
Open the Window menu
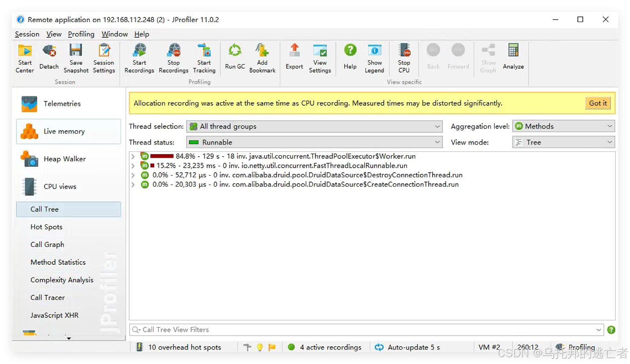pyautogui.click(x=115, y=34)
